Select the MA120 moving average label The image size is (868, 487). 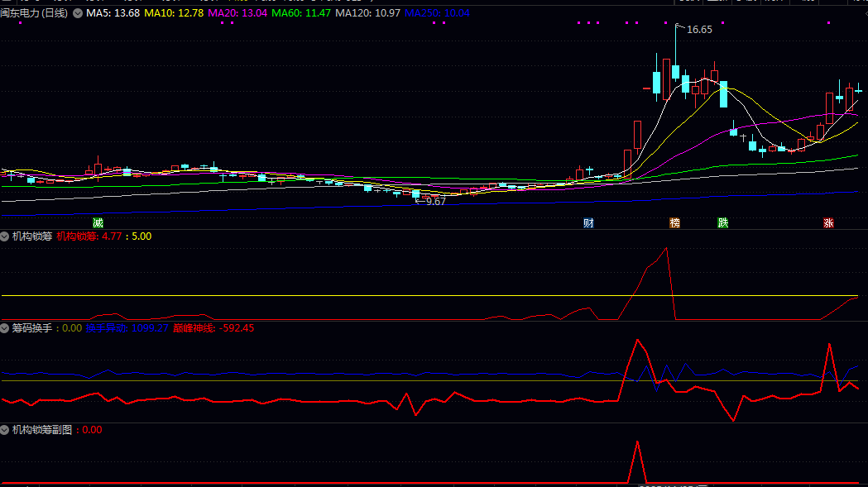[x=367, y=13]
